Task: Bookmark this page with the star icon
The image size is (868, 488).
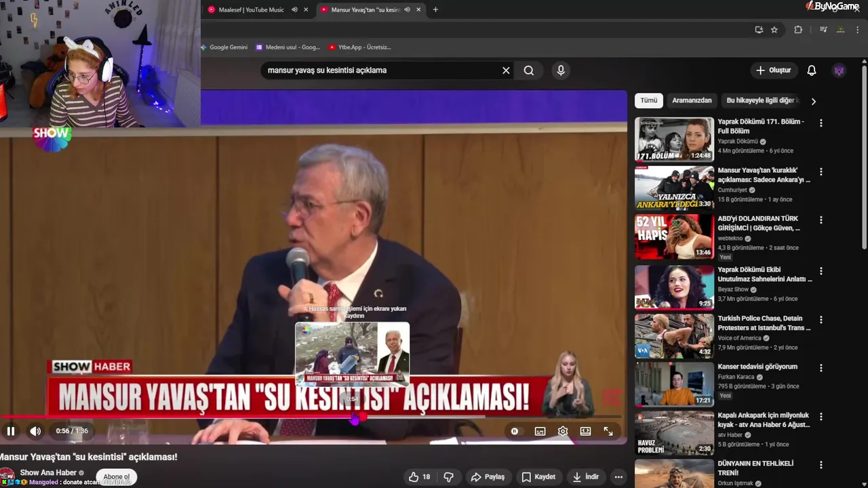Action: 774,30
